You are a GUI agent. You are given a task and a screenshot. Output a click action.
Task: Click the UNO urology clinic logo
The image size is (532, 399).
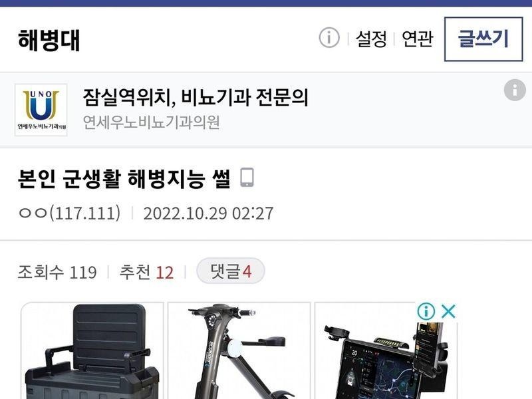pyautogui.click(x=41, y=110)
